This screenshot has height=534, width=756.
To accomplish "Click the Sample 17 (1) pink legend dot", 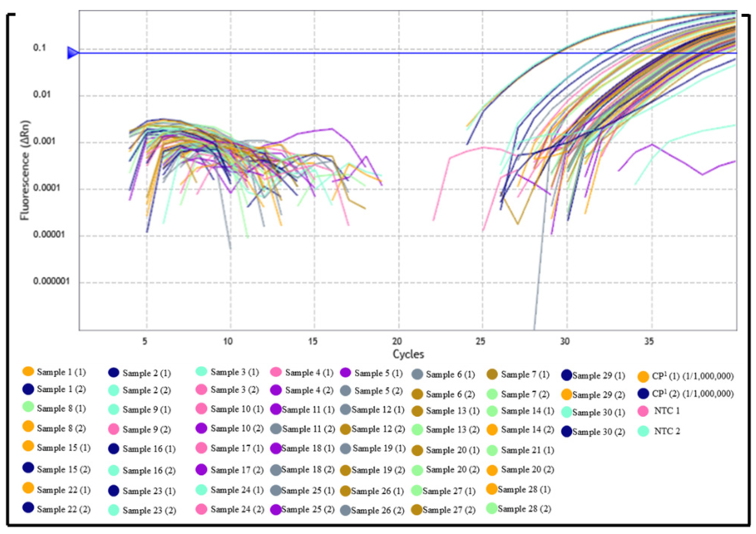I will 201,448.
